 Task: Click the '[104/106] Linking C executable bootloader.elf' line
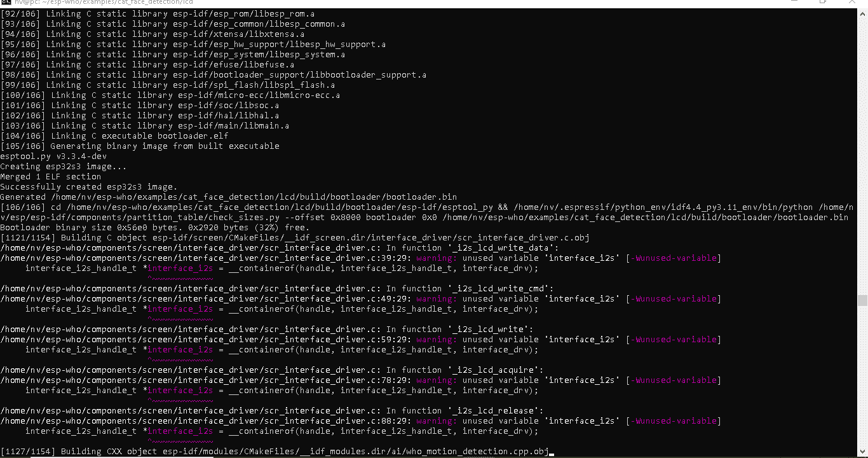click(x=114, y=136)
